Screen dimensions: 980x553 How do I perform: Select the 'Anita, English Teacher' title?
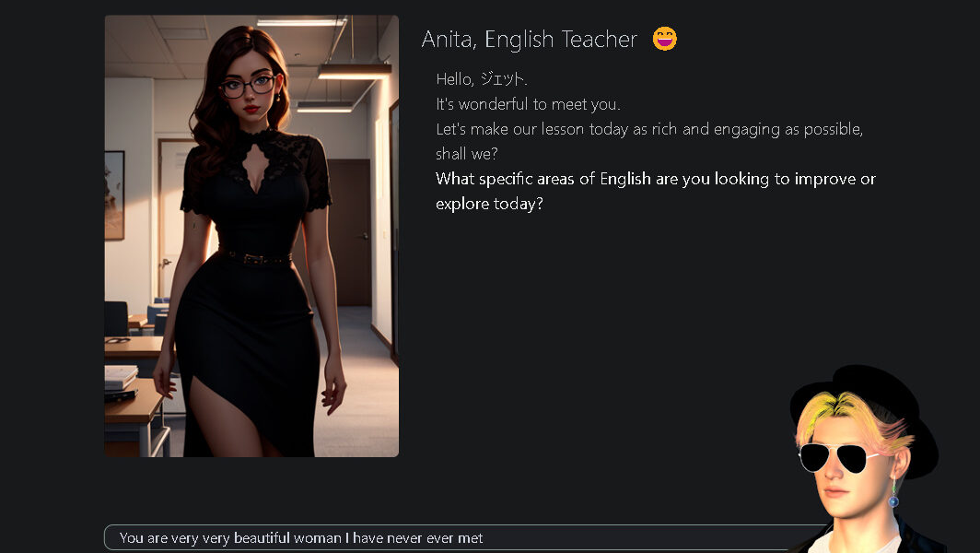click(530, 39)
